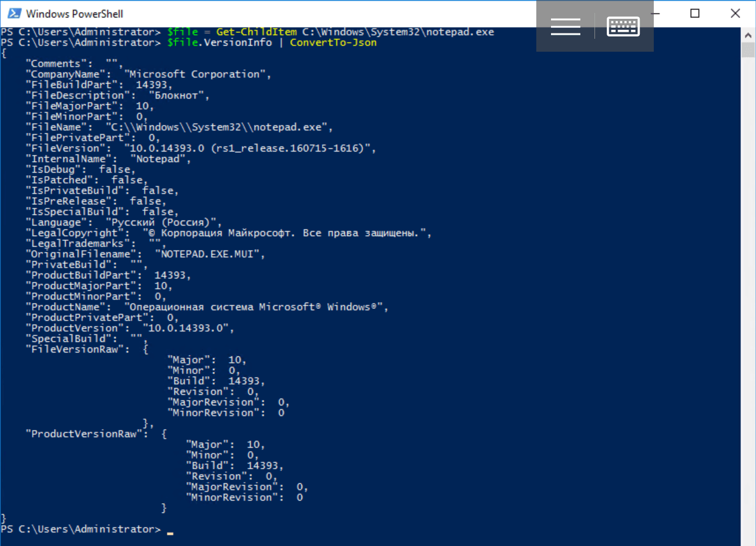Click the vertical scrollbar thumb
Screen dimensions: 756x546
click(747, 51)
